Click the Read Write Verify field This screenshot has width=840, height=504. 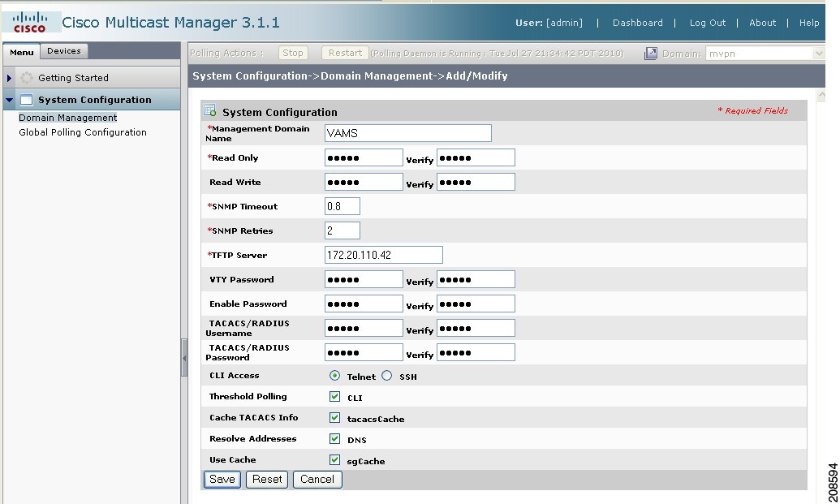pos(476,182)
